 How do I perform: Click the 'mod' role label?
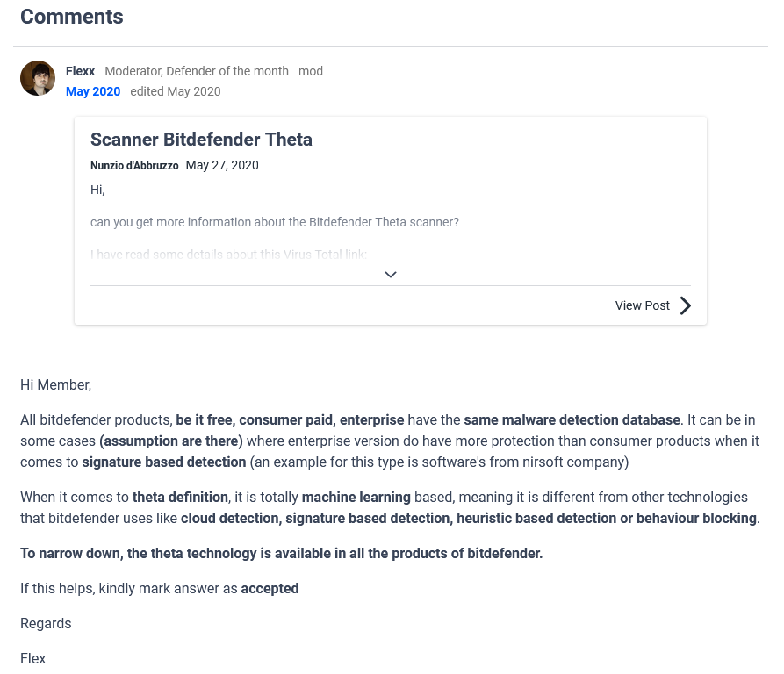311,71
